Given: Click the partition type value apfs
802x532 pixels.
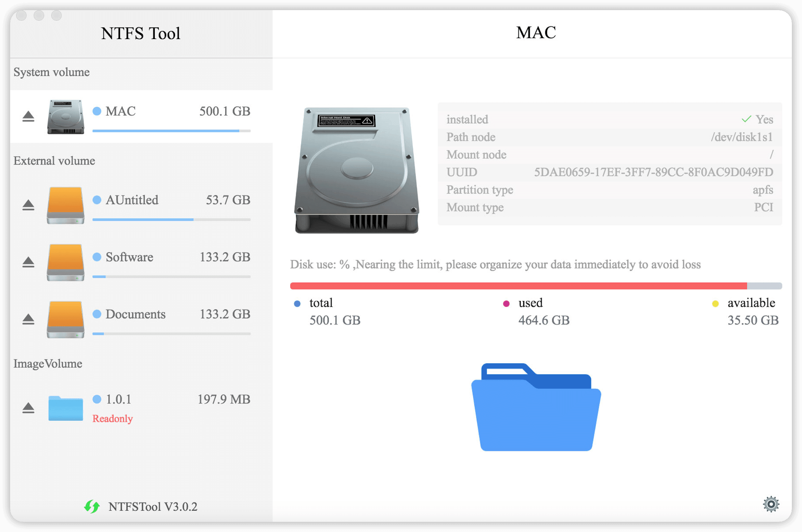Looking at the screenshot, I should click(x=763, y=190).
